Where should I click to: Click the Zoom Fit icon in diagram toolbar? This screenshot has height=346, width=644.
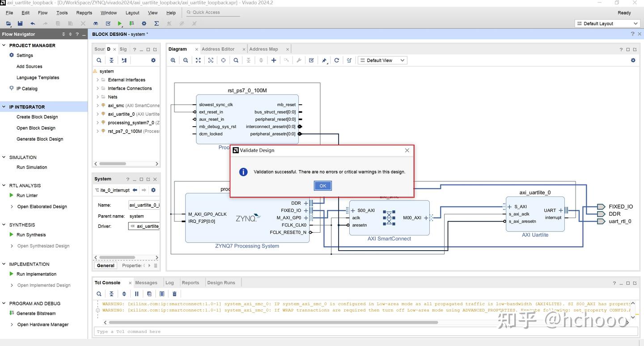coord(198,60)
